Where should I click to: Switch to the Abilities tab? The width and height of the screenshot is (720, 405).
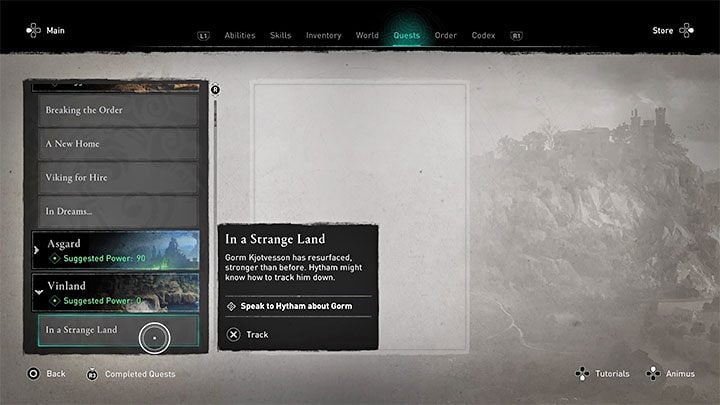point(240,35)
